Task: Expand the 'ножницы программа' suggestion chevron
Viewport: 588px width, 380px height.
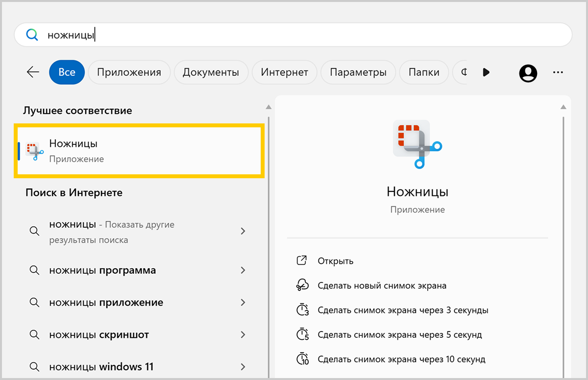Action: pos(243,270)
